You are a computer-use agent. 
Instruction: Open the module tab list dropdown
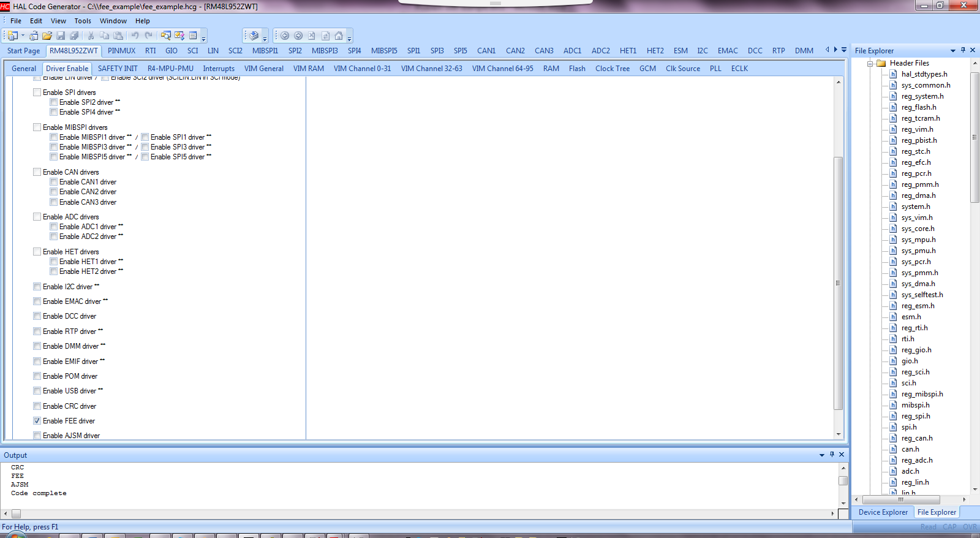pyautogui.click(x=844, y=50)
